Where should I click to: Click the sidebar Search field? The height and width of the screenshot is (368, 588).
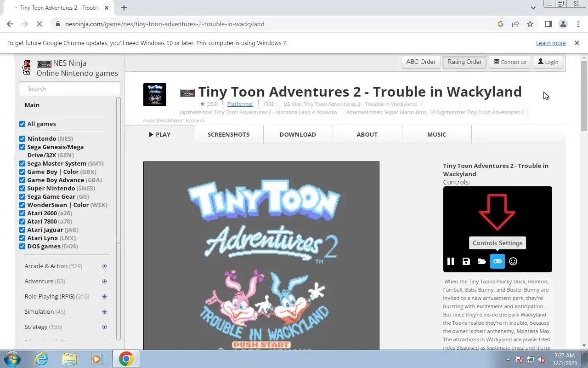tap(69, 88)
